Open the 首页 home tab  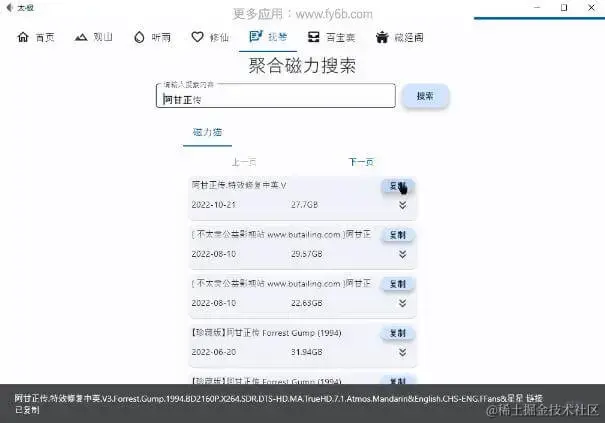tap(36, 37)
